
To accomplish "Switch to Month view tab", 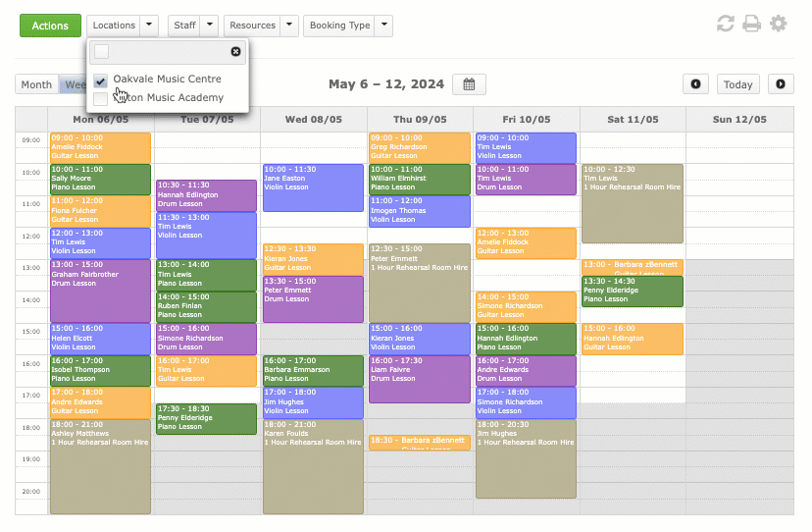I will pyautogui.click(x=36, y=84).
